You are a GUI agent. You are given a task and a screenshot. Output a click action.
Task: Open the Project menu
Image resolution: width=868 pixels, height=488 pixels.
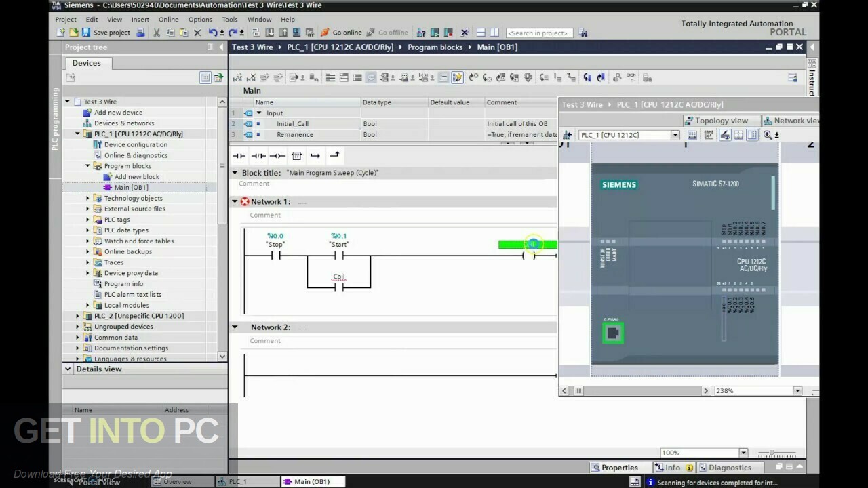66,20
